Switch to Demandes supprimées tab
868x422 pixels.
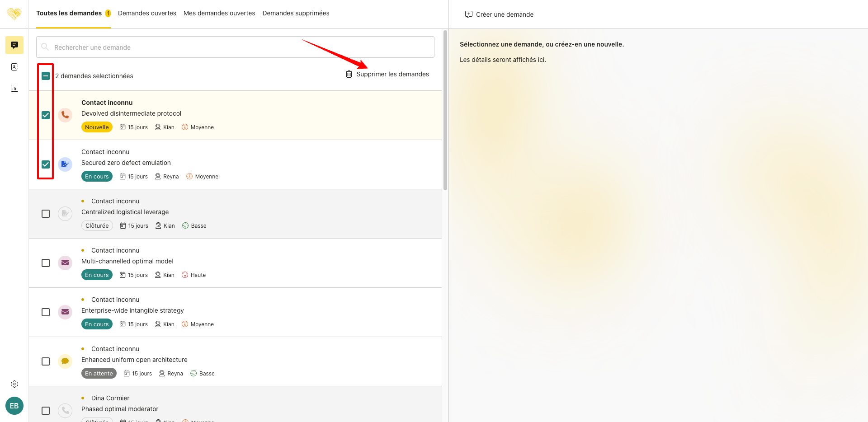point(296,14)
